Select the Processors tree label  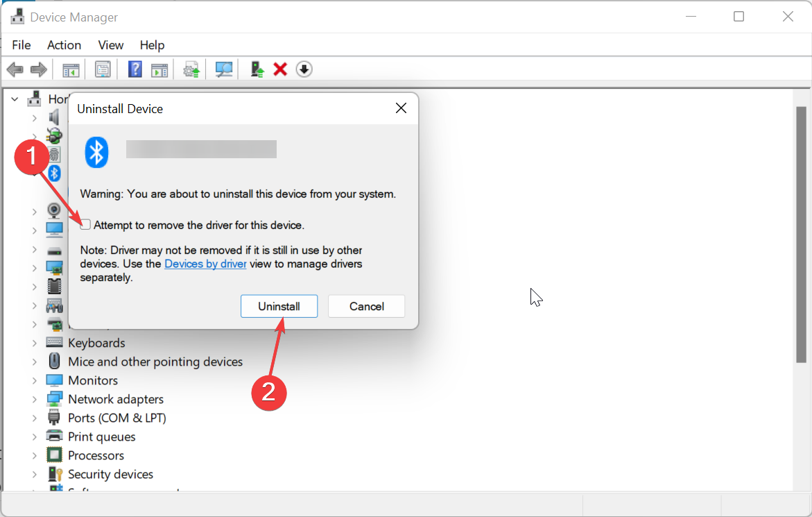point(96,455)
